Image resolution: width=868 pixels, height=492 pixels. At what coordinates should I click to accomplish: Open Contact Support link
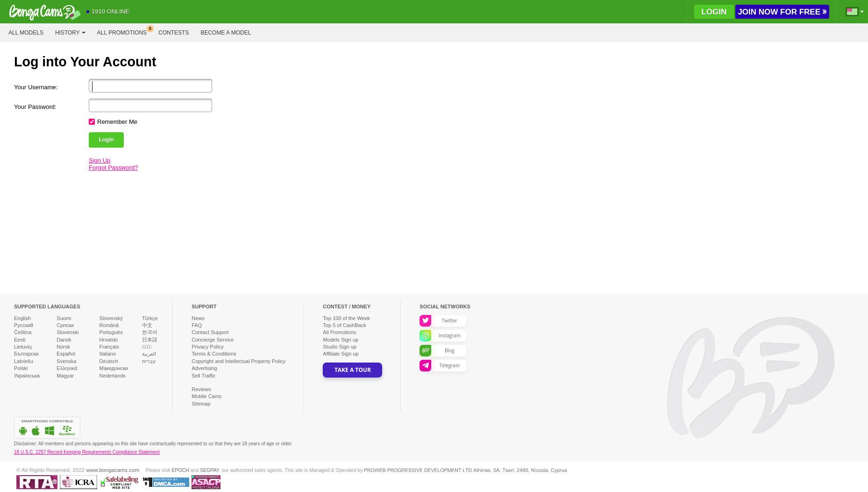(210, 332)
